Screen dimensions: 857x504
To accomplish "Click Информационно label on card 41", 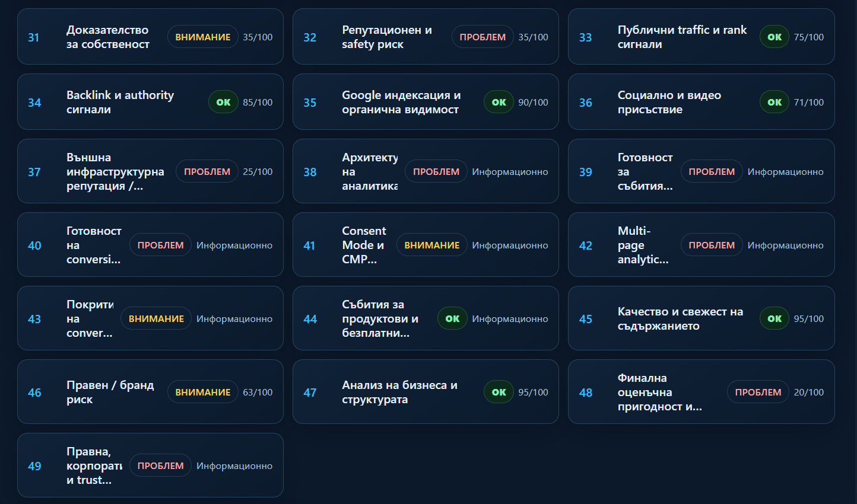I will (x=510, y=245).
